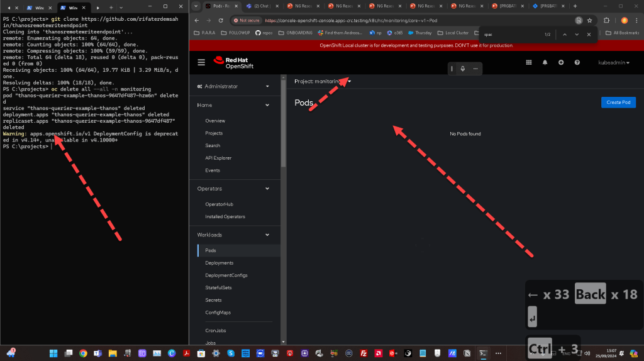Jump to previous find-in-page match

(x=565, y=35)
